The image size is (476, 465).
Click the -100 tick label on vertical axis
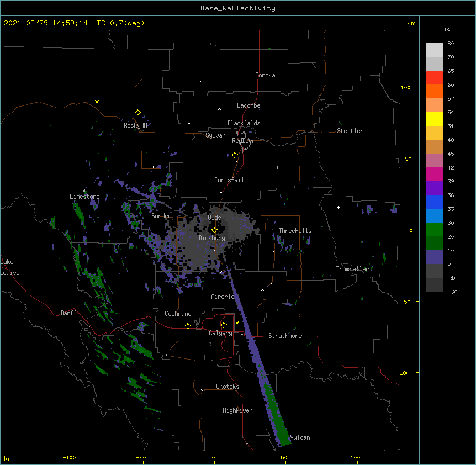tap(404, 373)
